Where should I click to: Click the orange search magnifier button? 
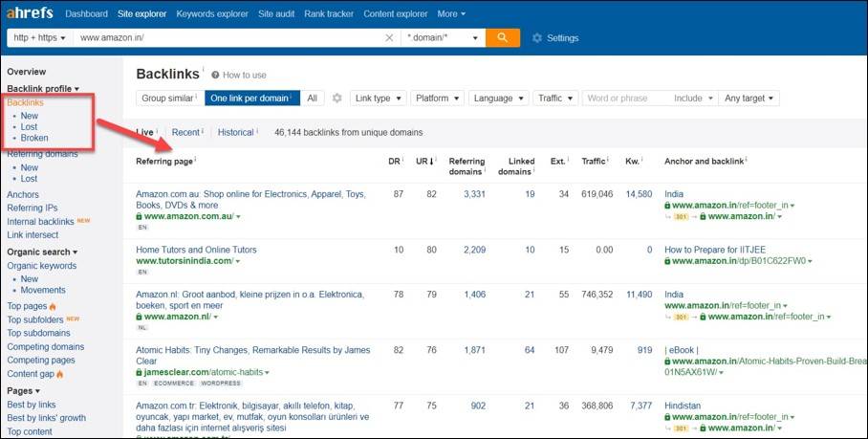503,37
